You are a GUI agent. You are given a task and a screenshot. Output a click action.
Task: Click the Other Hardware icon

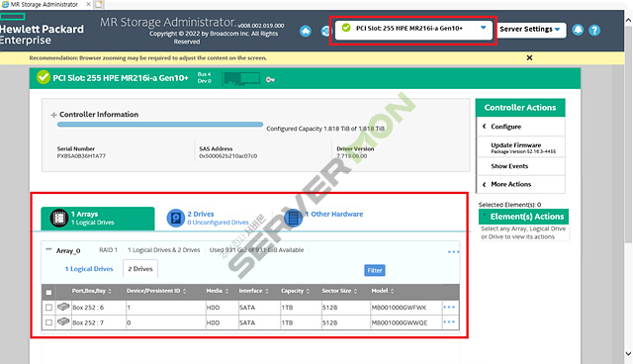pyautogui.click(x=293, y=218)
